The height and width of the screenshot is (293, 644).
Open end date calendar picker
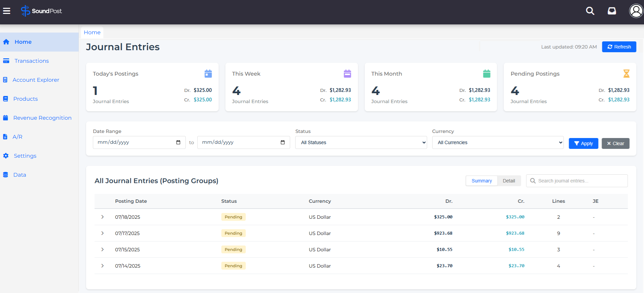coord(283,142)
